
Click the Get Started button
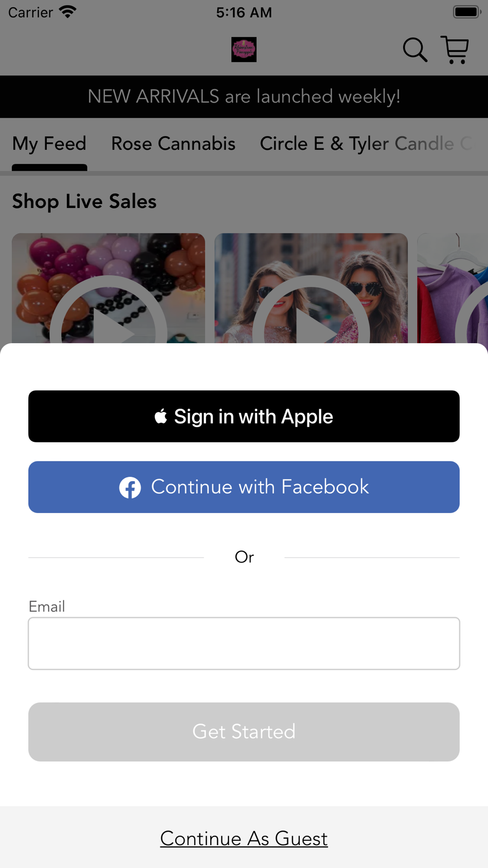[x=244, y=732]
